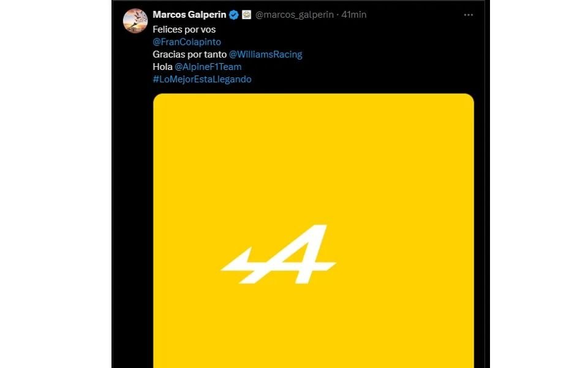
Task: Open the Marcos Galperin display name
Action: (x=189, y=15)
